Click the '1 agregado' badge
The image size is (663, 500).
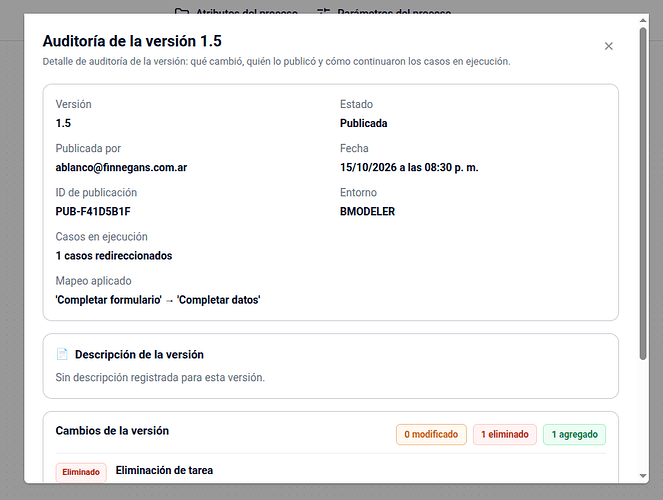[575, 434]
